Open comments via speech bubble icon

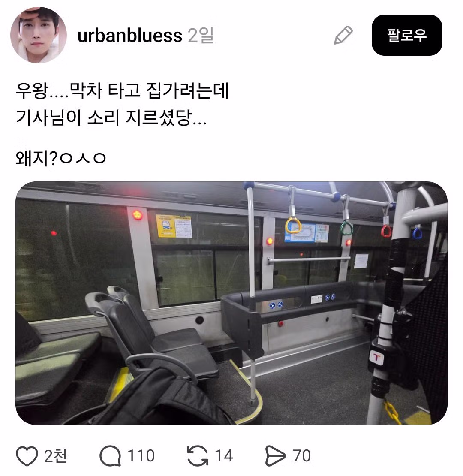tap(111, 456)
